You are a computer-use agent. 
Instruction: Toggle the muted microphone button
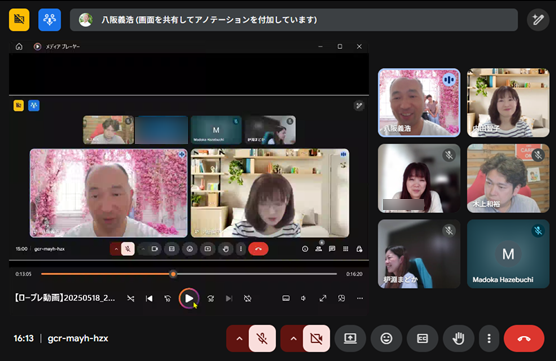(x=262, y=338)
